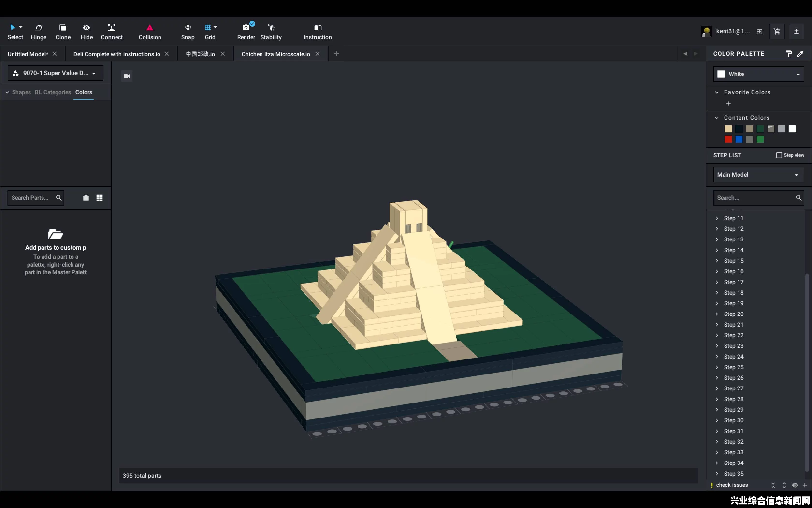Collapse all steps icon at bottom
Viewport: 812px width, 508px height.
(x=773, y=485)
